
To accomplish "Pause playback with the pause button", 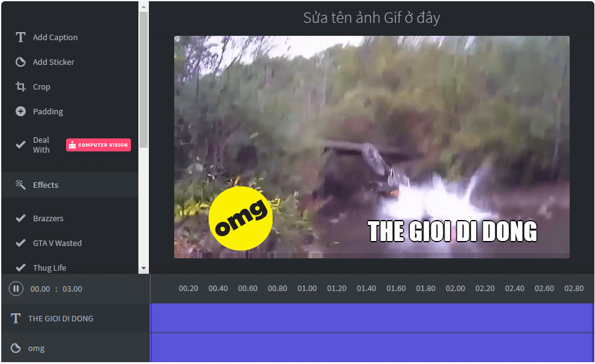I will 16,289.
